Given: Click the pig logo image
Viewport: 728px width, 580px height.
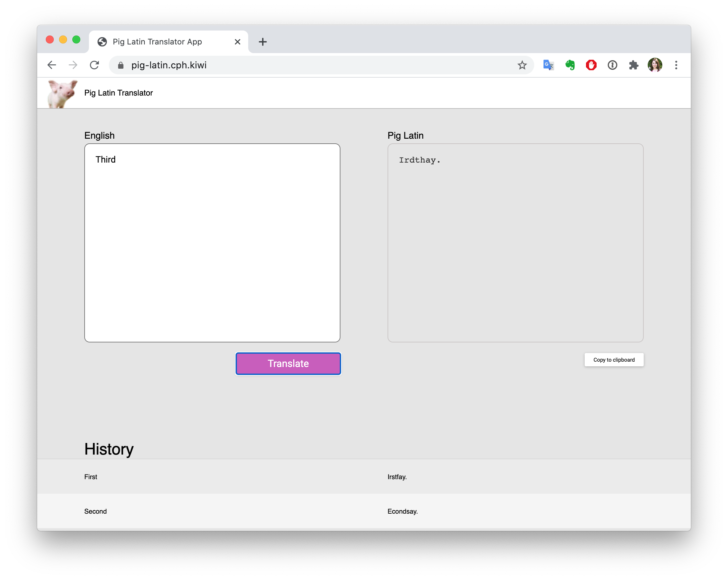Looking at the screenshot, I should pyautogui.click(x=62, y=94).
